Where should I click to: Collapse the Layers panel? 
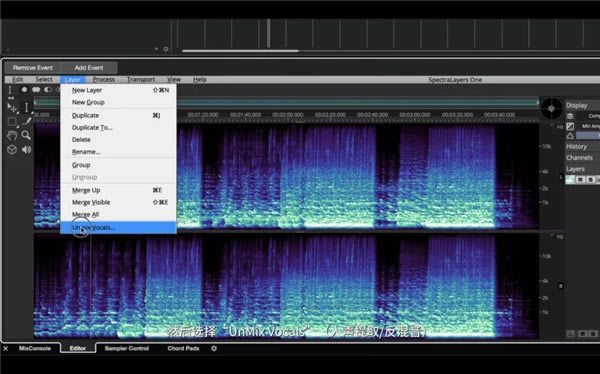[582, 169]
